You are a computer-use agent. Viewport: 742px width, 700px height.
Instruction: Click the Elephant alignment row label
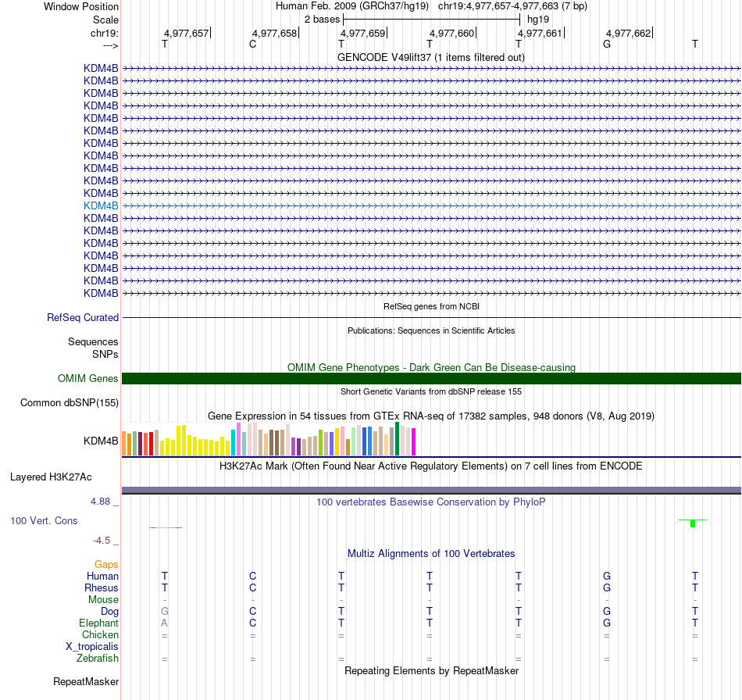coord(99,623)
